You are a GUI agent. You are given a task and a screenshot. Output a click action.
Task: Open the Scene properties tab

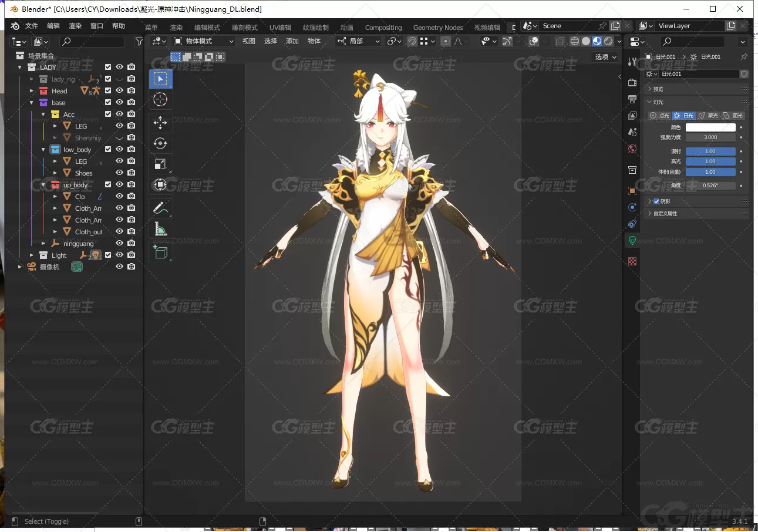coord(632,132)
